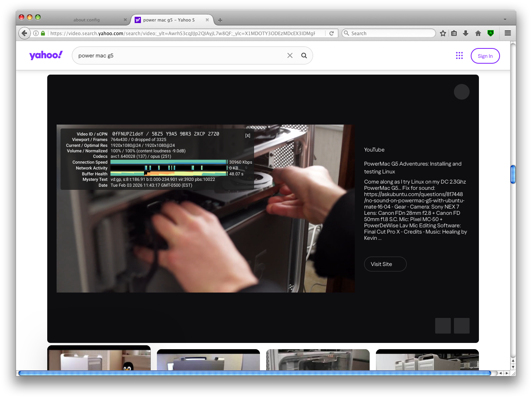Reload the page with the refresh icon
532x398 pixels.
[x=331, y=33]
